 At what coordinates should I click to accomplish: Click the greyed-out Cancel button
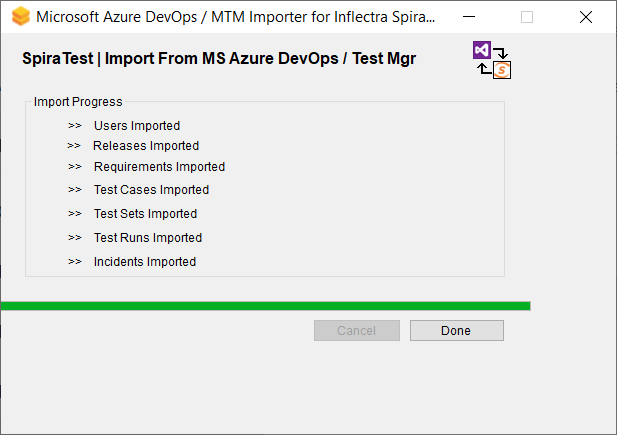pyautogui.click(x=356, y=331)
